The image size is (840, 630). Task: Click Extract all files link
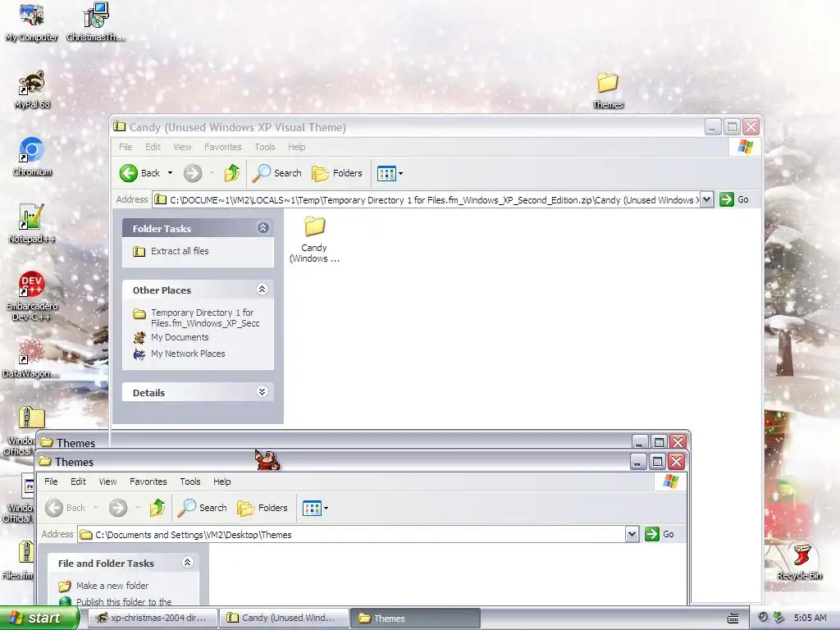pos(180,251)
